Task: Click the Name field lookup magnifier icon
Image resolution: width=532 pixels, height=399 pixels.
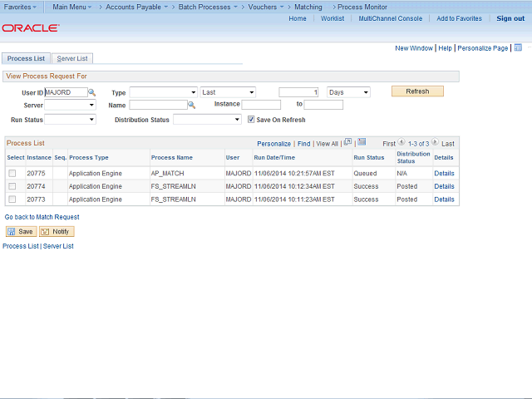Action: 191,106
